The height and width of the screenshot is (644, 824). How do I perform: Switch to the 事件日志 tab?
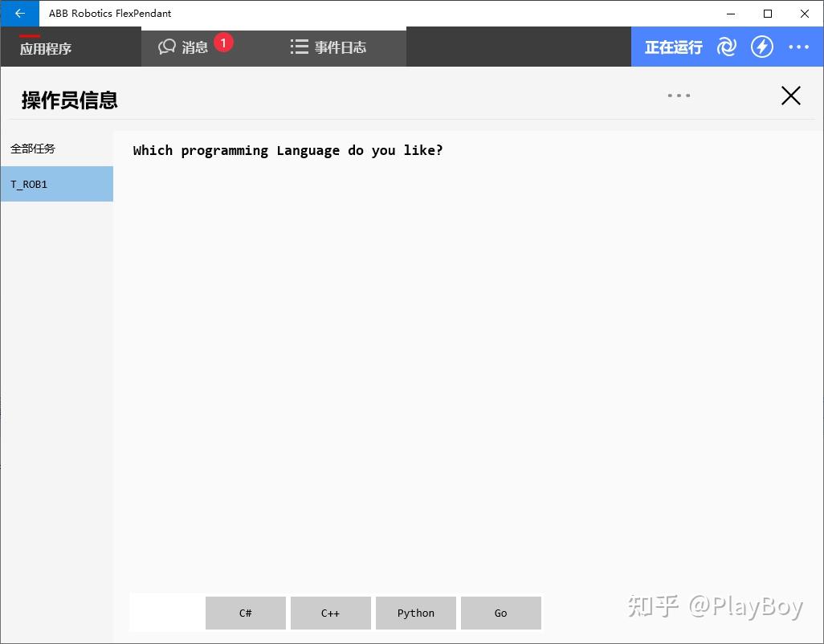tap(340, 47)
